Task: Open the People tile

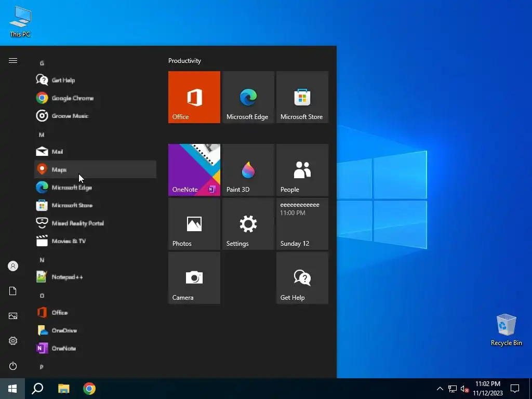Action: (x=302, y=170)
